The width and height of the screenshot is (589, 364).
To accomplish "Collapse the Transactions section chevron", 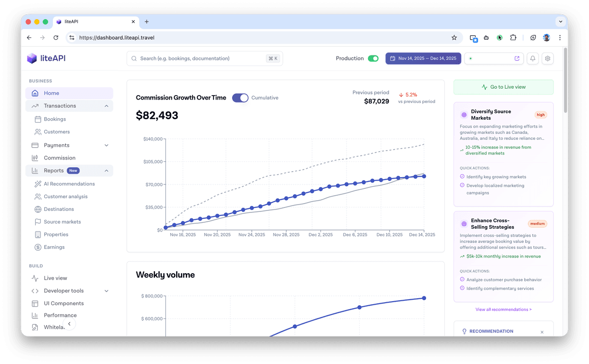I will coord(107,106).
